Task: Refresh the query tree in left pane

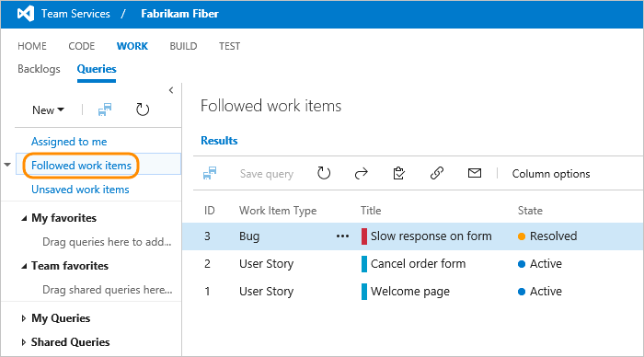Action: point(143,109)
